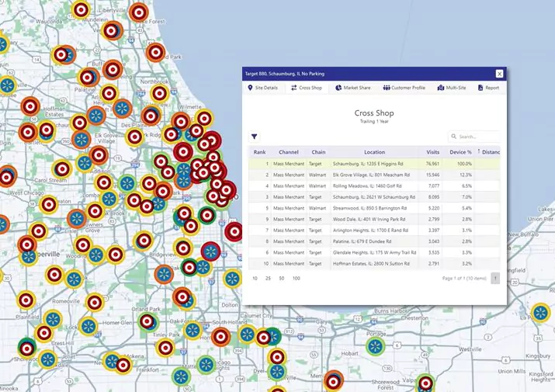The height and width of the screenshot is (392, 555).
Task: Set page size to 25 items
Action: (268, 279)
